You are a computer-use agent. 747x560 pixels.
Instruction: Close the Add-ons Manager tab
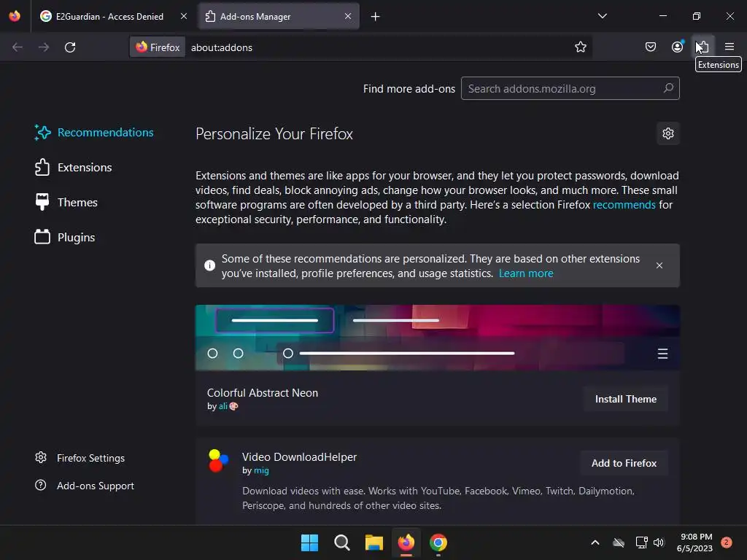348,16
